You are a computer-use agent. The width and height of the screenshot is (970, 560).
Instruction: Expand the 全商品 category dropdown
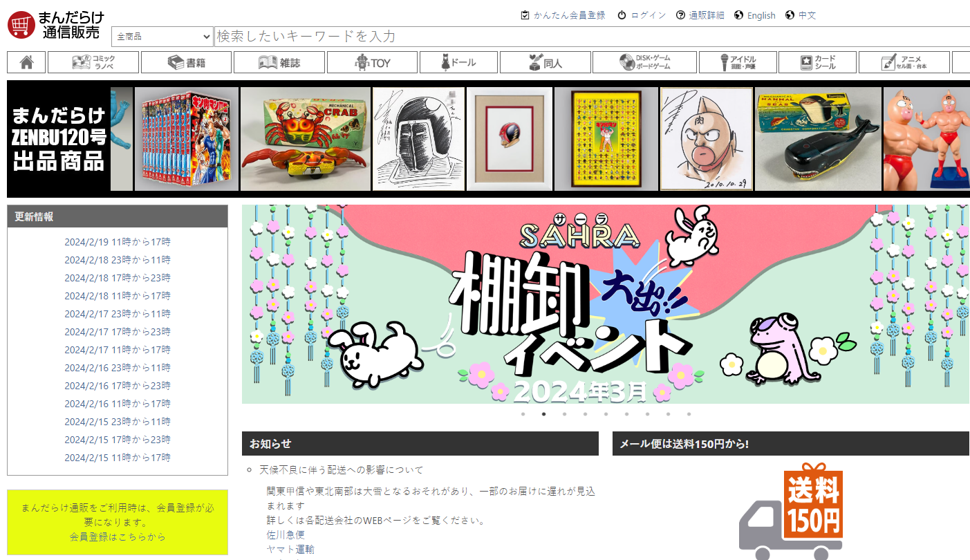(x=162, y=37)
